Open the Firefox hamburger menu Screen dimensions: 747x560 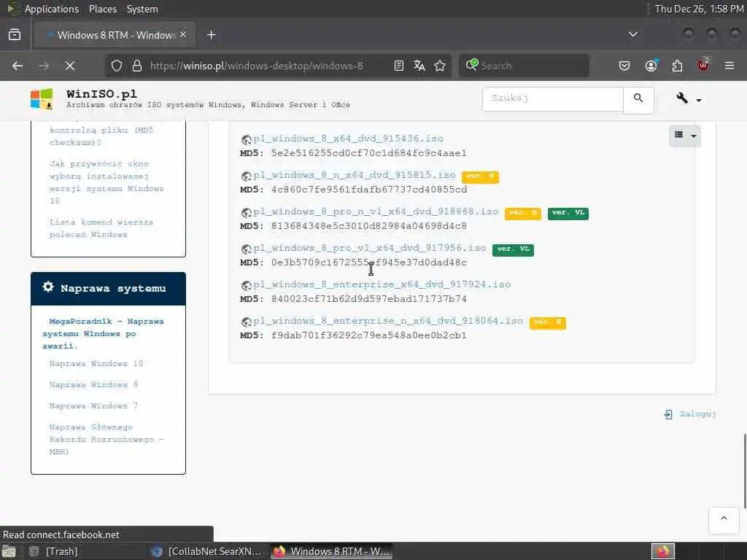pos(729,66)
